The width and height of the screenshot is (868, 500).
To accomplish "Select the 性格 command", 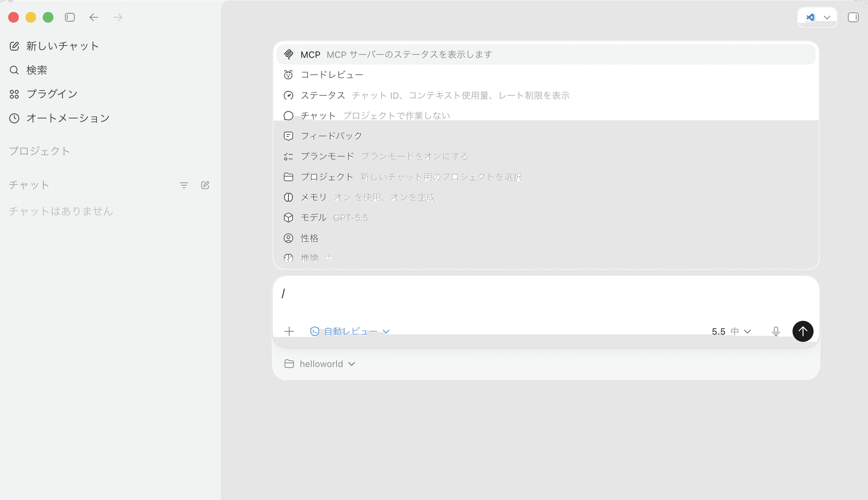I will pos(546,238).
